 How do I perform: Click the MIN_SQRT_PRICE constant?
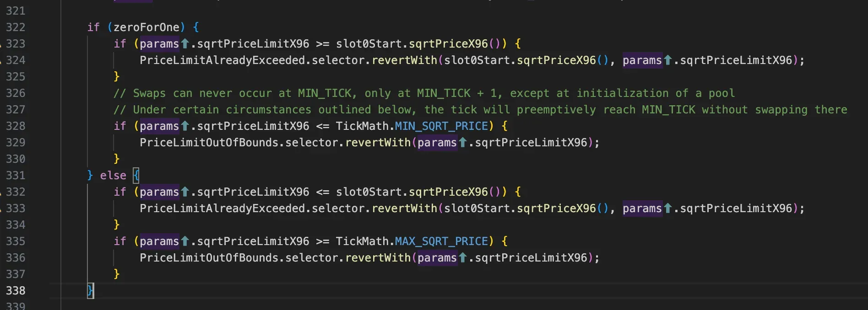pos(441,126)
